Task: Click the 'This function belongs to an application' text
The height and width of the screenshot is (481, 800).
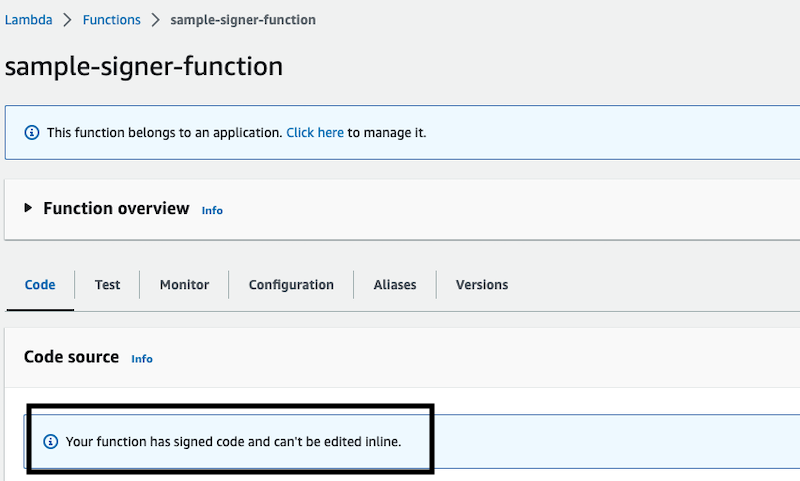Action: 164,133
